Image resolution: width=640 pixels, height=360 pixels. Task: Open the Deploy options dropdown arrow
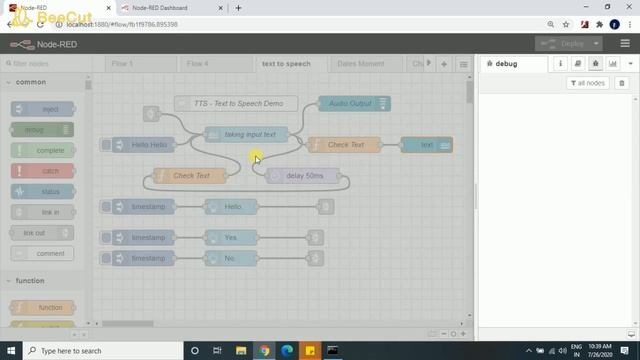tap(596, 44)
